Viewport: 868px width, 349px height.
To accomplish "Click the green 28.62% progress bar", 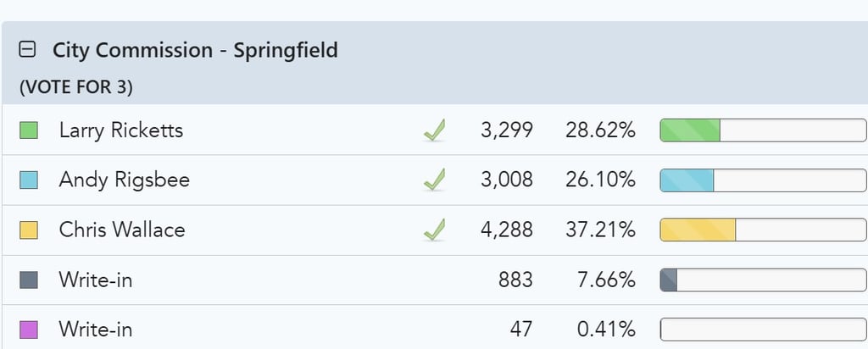I will click(x=763, y=130).
